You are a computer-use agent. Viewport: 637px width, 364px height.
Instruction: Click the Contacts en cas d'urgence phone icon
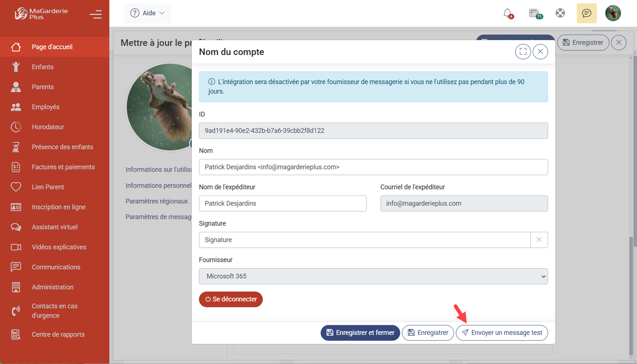16,311
